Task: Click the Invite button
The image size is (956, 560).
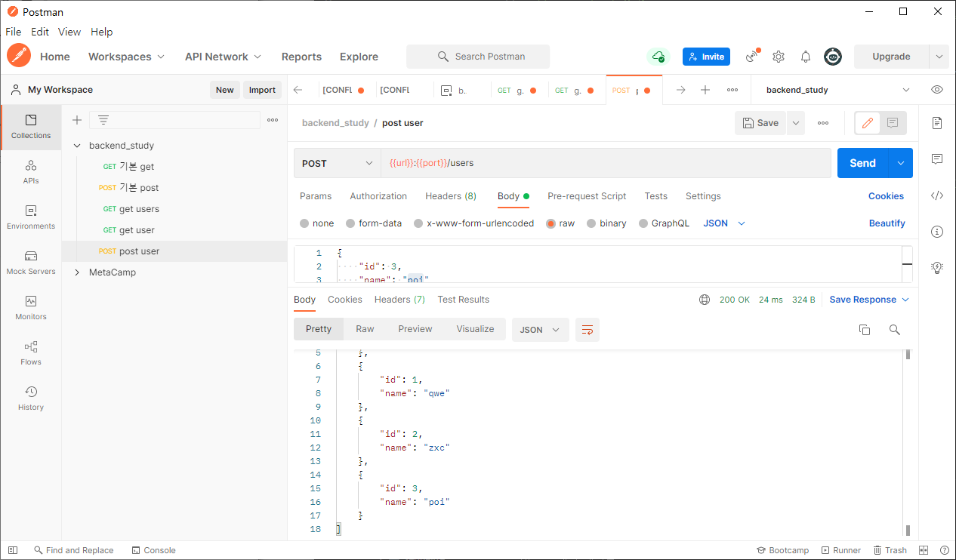Action: (706, 57)
